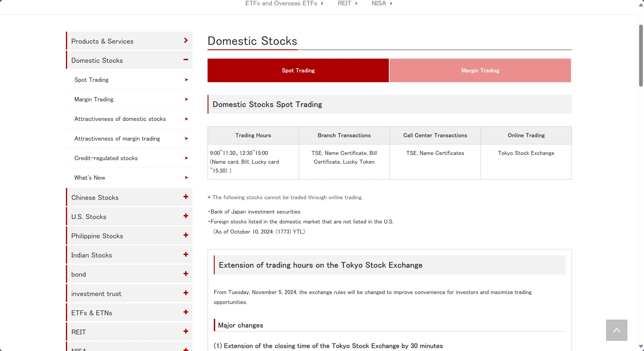
Task: Open Attractiveness of domestic stocks
Action: click(129, 119)
